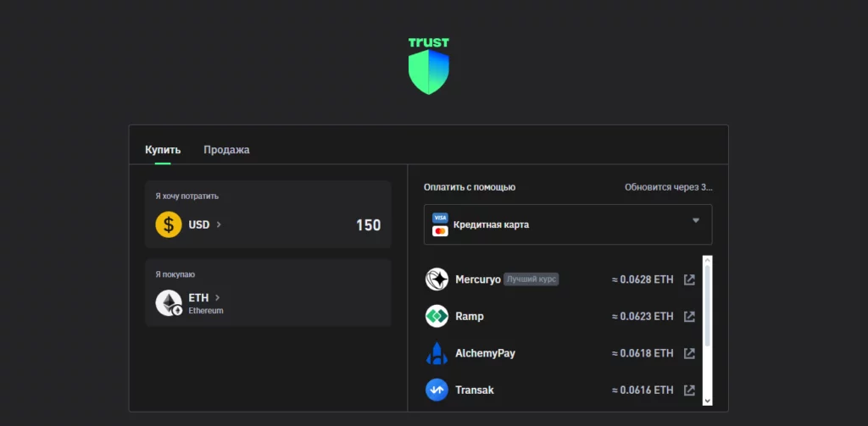The width and height of the screenshot is (868, 426).
Task: Click the provider list scrollbar thumb
Action: [708, 306]
